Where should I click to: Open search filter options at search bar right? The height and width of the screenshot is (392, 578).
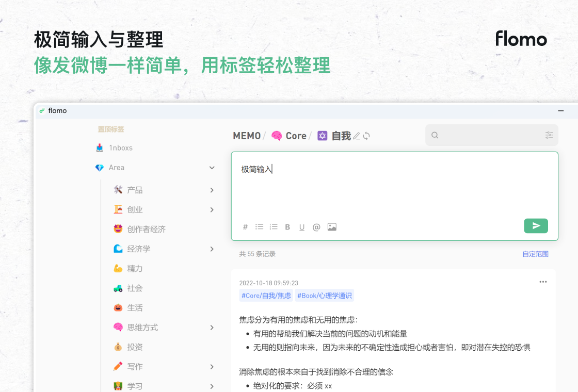click(x=548, y=135)
